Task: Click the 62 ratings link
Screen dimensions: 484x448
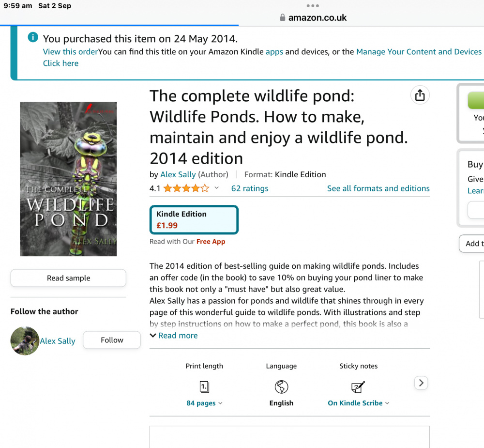Action: 249,188
